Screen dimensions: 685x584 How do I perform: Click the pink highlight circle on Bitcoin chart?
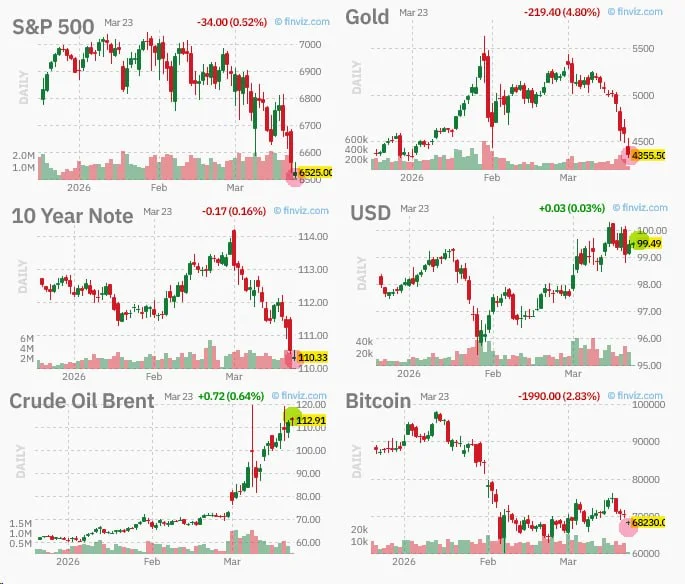(627, 524)
